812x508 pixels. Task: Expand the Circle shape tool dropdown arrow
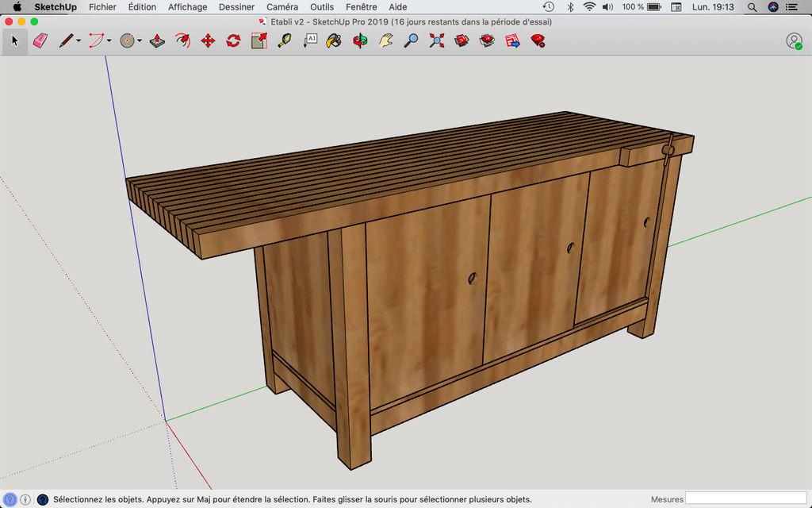[140, 41]
